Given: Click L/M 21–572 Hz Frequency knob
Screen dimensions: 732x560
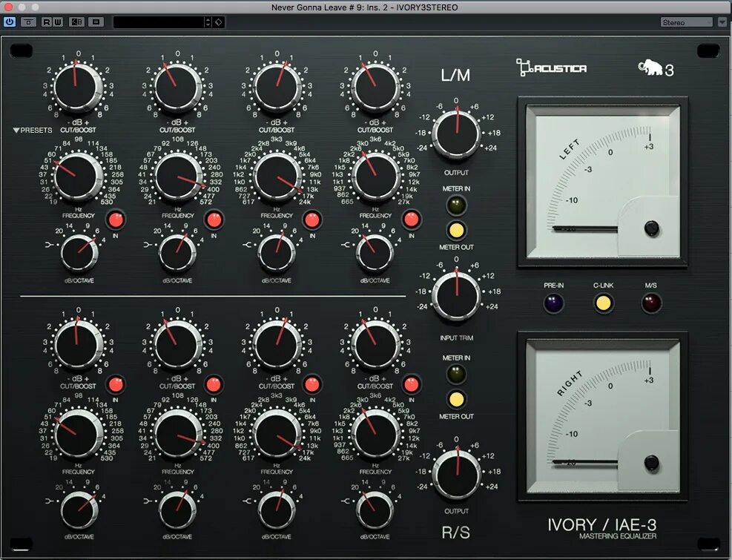Looking at the screenshot, I should pos(177,176).
